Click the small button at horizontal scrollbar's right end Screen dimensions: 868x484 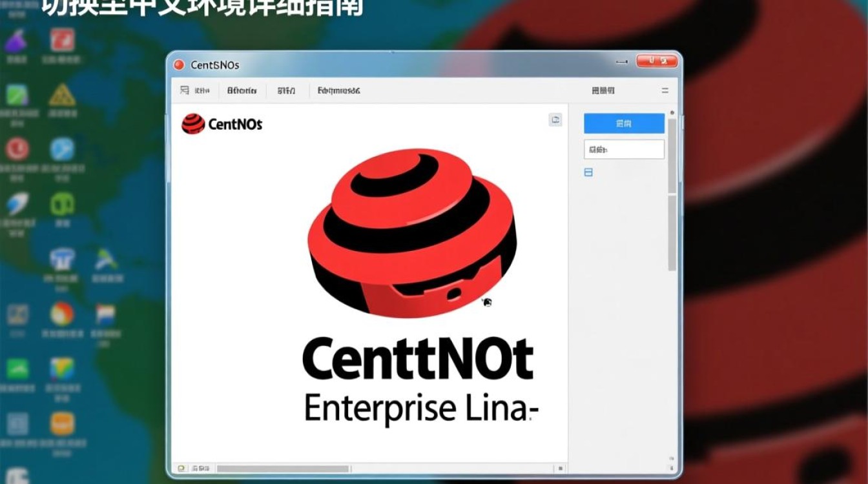[561, 469]
